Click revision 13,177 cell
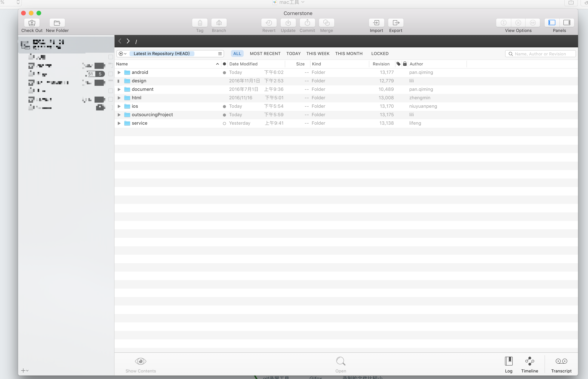This screenshot has width=588, height=379. click(x=386, y=72)
